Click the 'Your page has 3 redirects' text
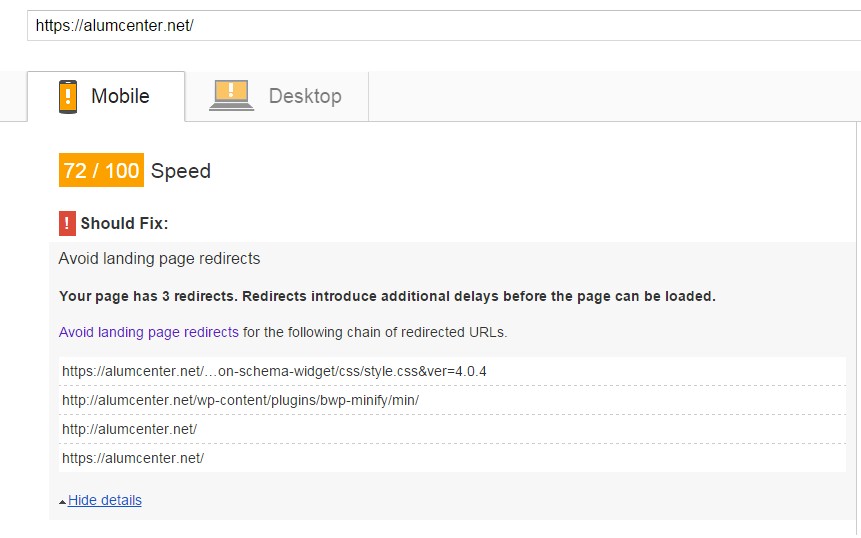The height and width of the screenshot is (538, 861). click(x=387, y=296)
